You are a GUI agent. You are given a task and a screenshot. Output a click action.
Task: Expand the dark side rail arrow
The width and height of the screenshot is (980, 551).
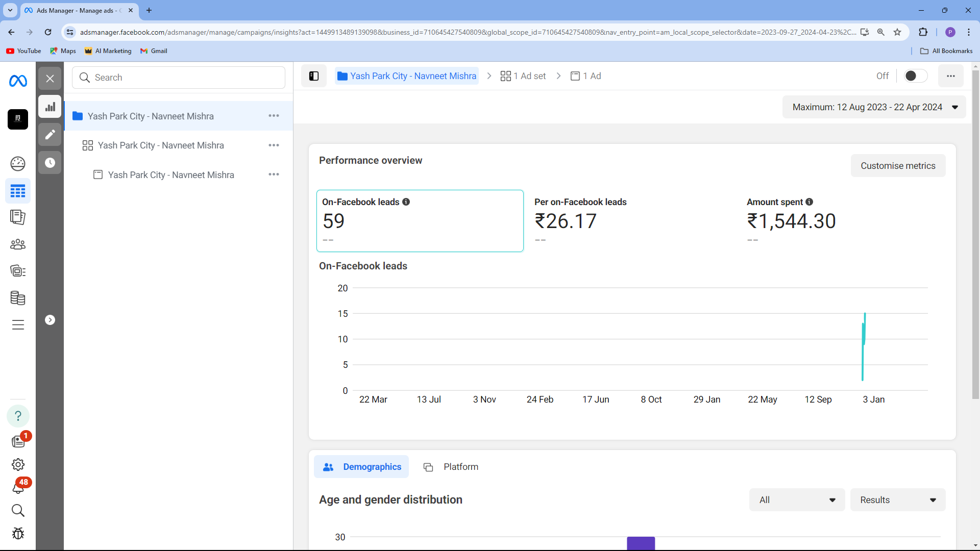[50, 320]
